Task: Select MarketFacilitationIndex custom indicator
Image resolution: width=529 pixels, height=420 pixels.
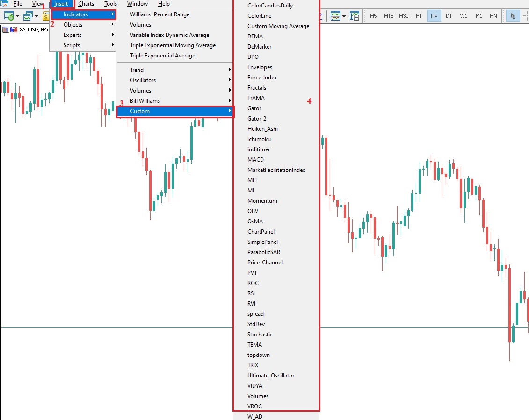Action: pos(276,170)
